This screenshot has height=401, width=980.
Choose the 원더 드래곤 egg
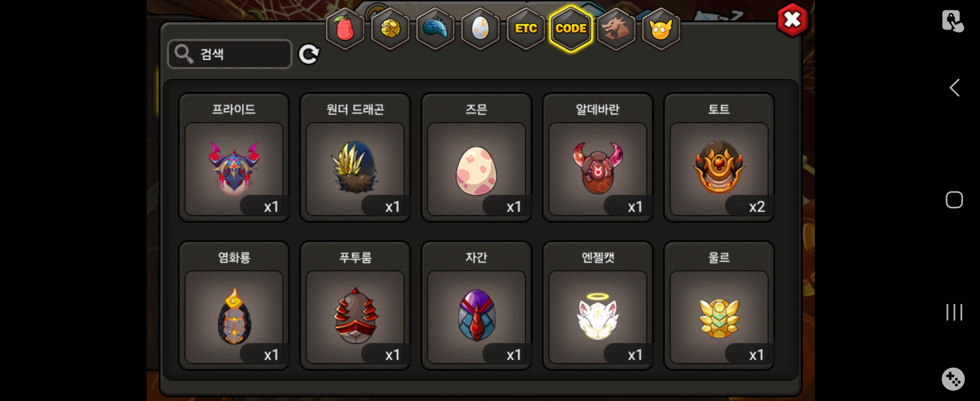point(355,157)
